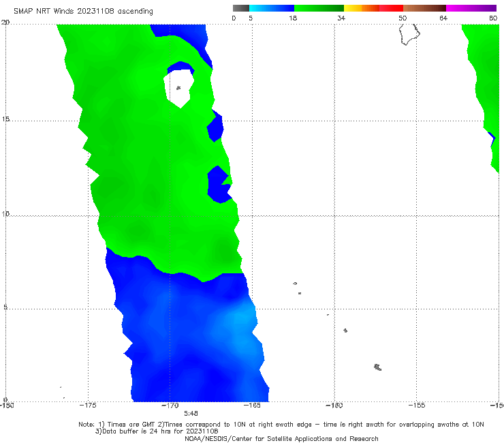Click the longitude label '-180'

7,406
